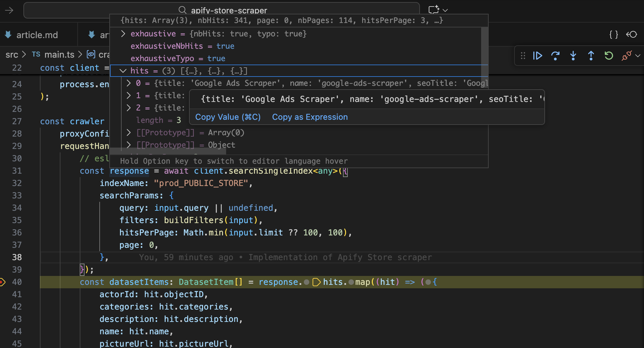Click the inline breakpoint marker before hits
The image size is (644, 348).
317,282
